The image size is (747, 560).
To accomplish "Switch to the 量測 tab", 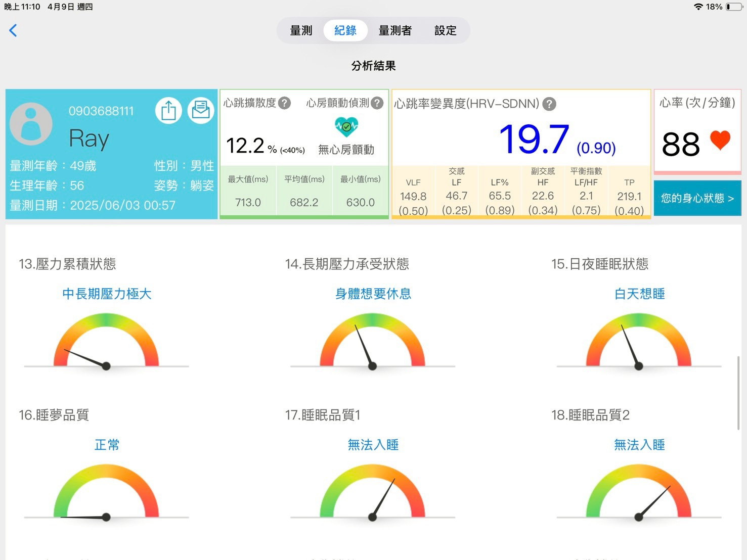I will [301, 31].
